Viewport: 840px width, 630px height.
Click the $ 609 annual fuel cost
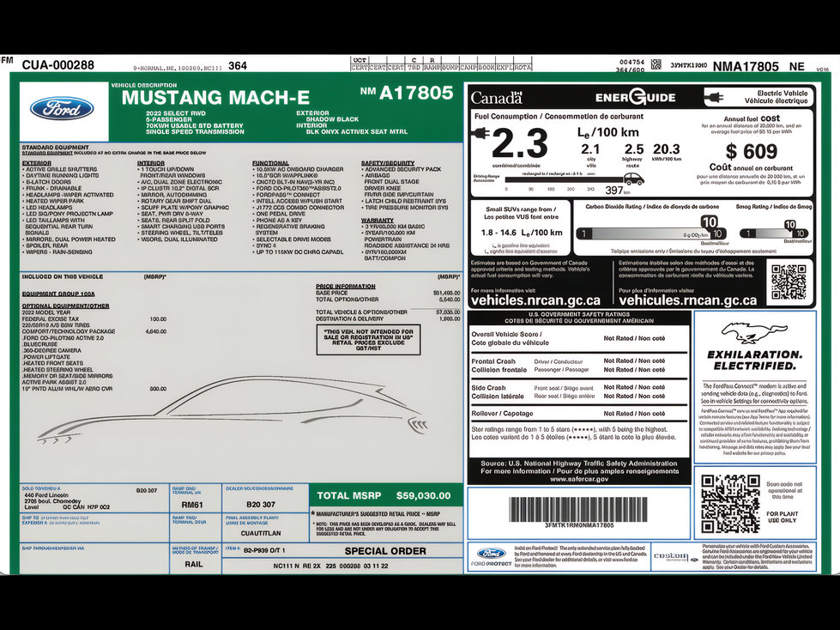tap(751, 152)
